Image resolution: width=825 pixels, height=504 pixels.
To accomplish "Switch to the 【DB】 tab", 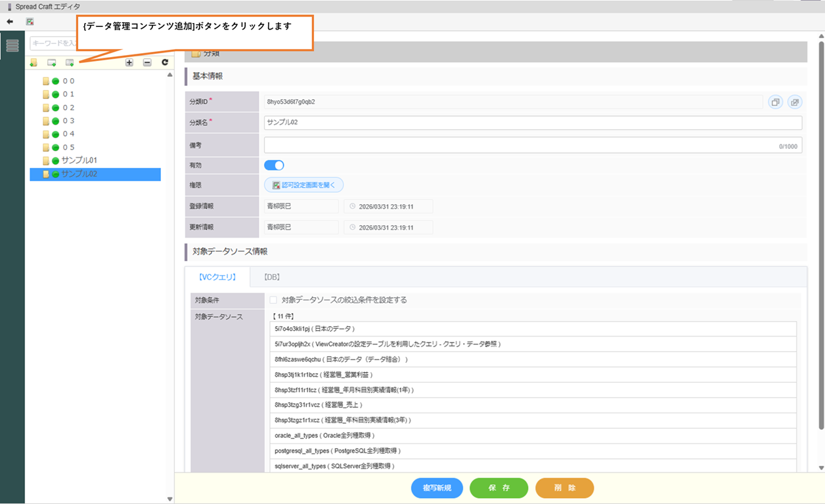I will click(x=272, y=278).
